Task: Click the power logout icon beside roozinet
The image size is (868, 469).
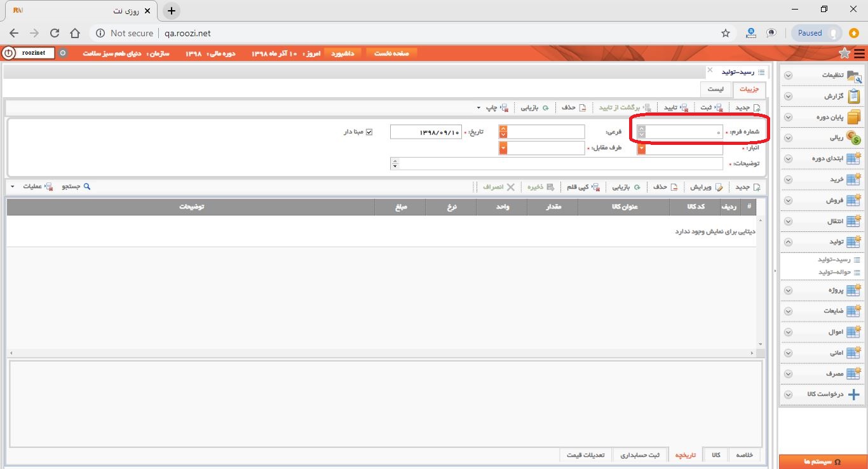Action: 8,53
